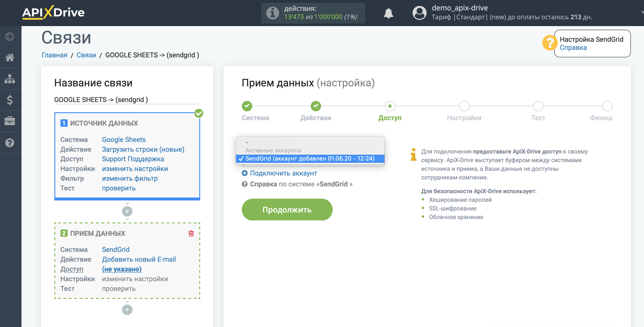Click receiver изменить настройки text

point(135,279)
